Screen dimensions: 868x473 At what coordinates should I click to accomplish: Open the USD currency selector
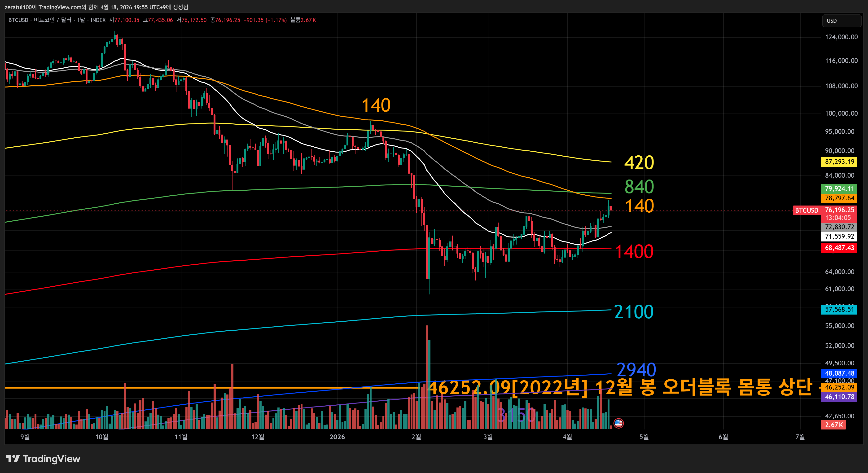841,21
